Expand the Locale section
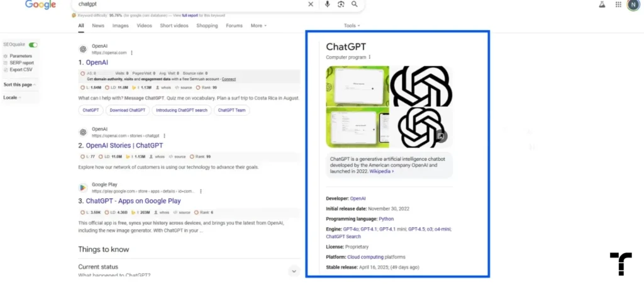 pyautogui.click(x=13, y=98)
